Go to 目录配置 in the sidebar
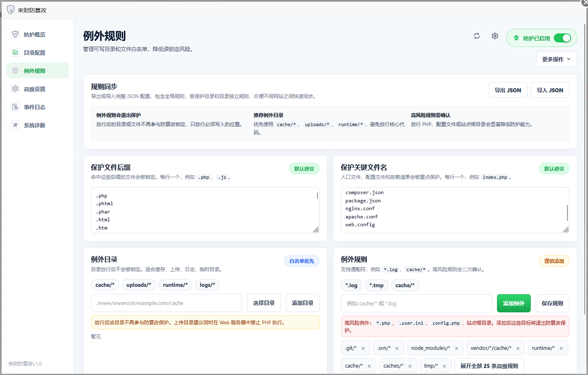This screenshot has height=375, width=588. coord(37,52)
